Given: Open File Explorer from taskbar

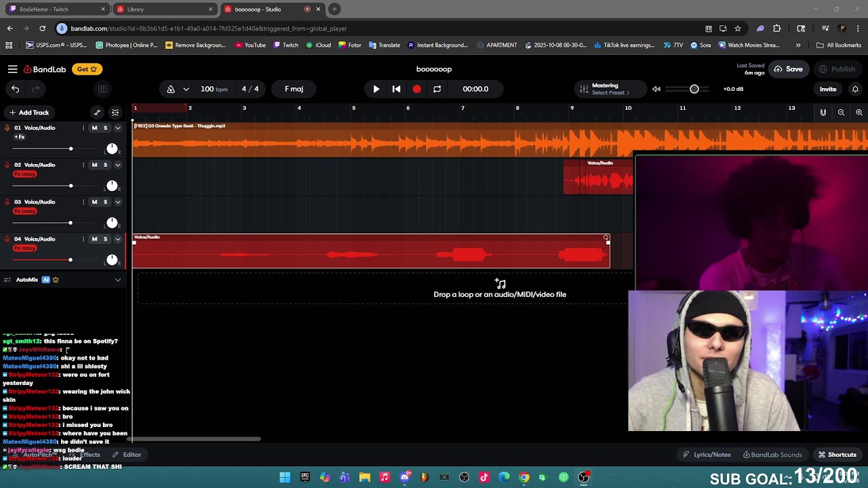Looking at the screenshot, I should coord(365,477).
